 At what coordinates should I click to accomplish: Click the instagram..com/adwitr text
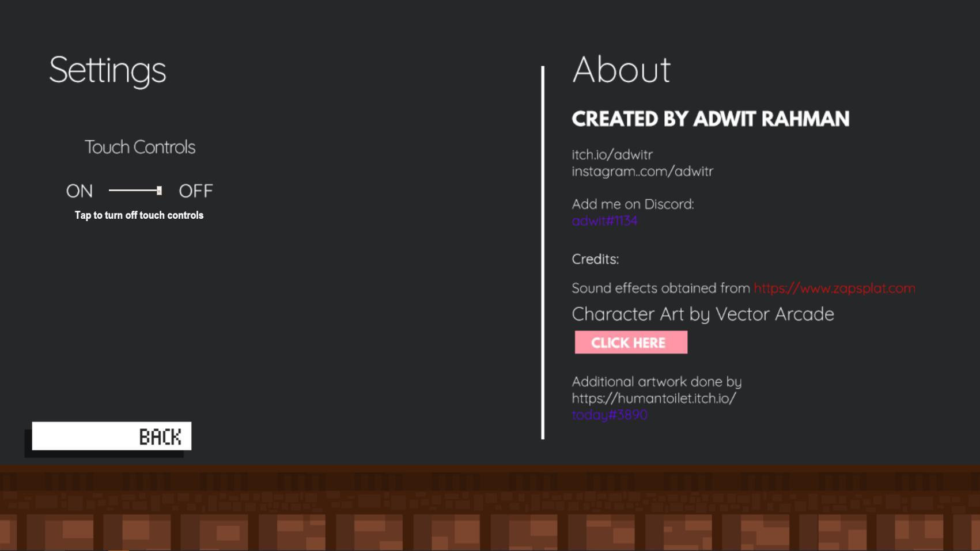642,171
